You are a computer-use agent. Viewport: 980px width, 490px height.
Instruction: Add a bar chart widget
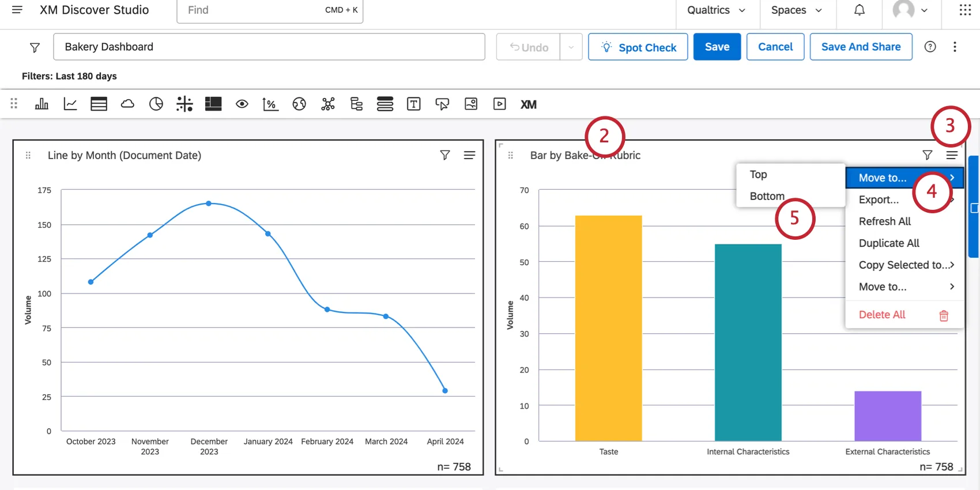pos(42,104)
